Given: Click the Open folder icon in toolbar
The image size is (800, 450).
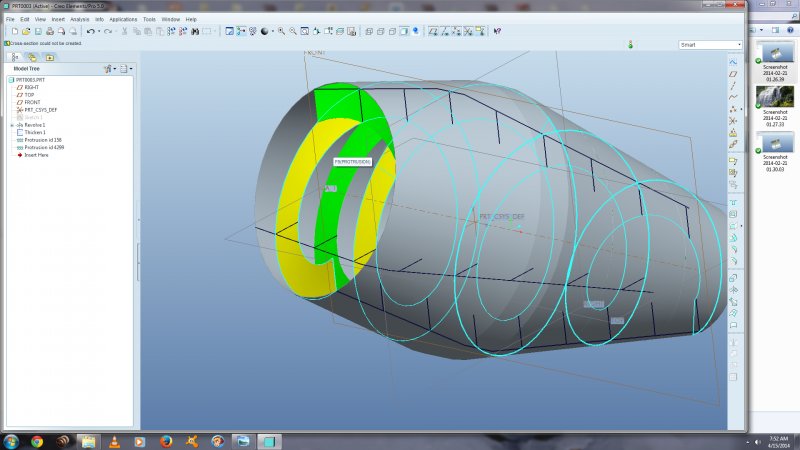Looking at the screenshot, I should pyautogui.click(x=24, y=31).
